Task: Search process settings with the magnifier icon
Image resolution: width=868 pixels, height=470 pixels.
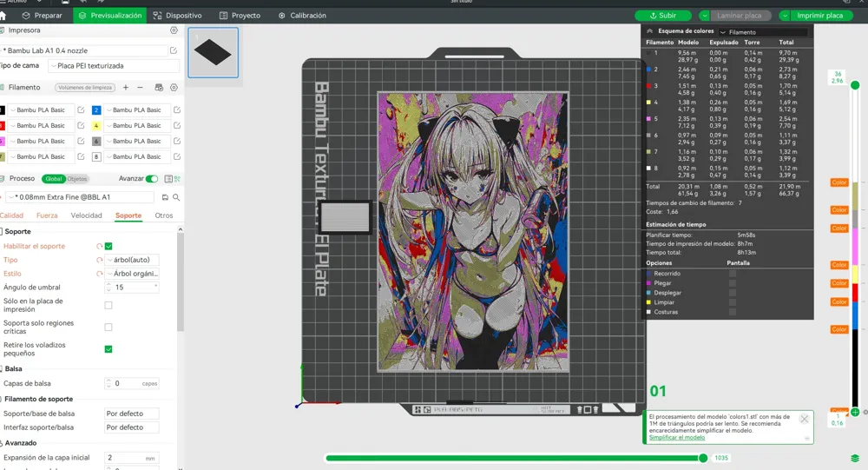Action: click(x=176, y=197)
